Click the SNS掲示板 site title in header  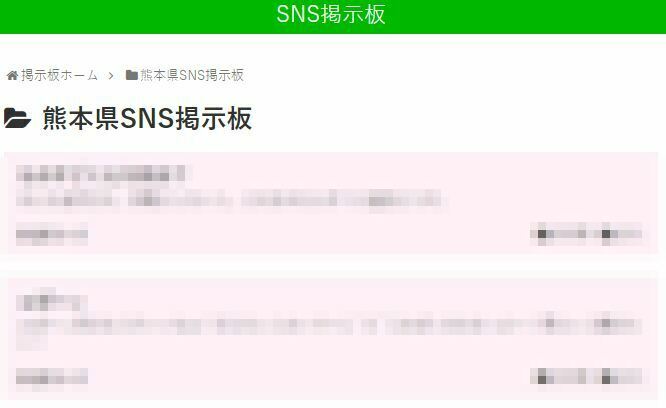coord(330,14)
